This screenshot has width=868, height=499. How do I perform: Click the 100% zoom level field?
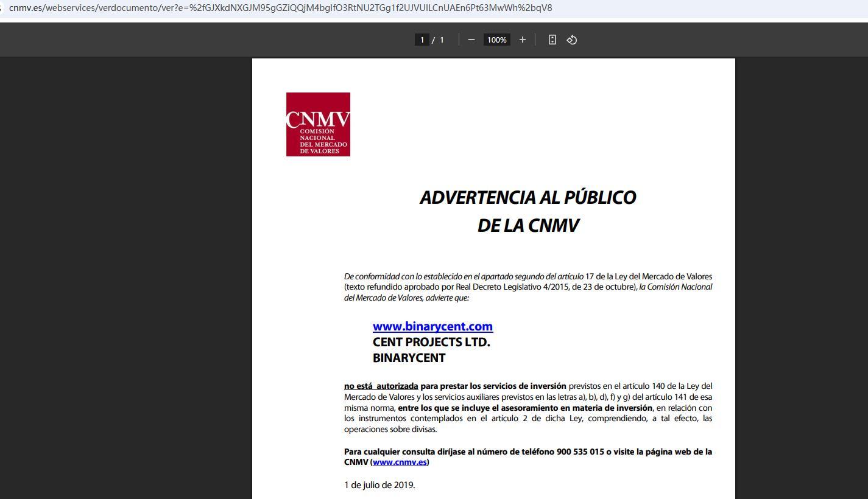pyautogui.click(x=496, y=40)
